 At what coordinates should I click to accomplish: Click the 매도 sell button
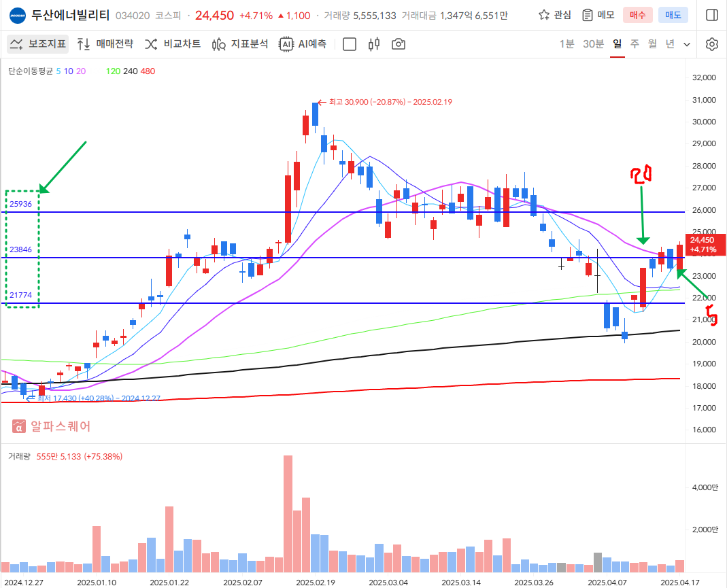[673, 15]
